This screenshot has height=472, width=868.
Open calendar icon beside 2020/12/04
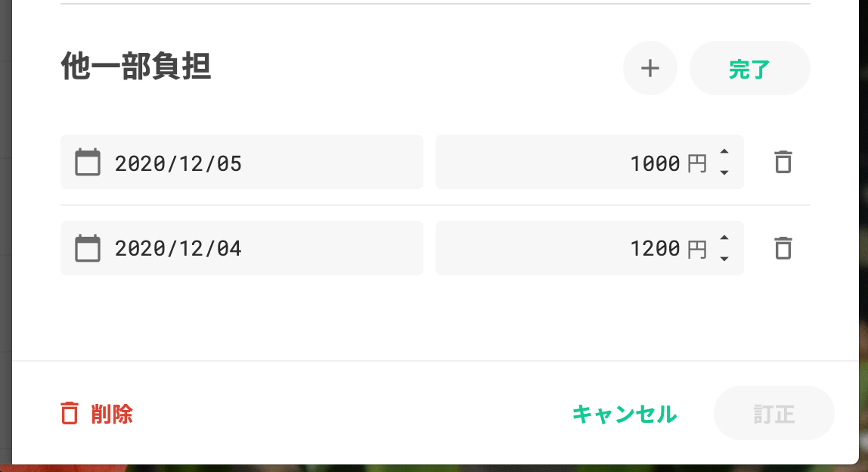88,248
